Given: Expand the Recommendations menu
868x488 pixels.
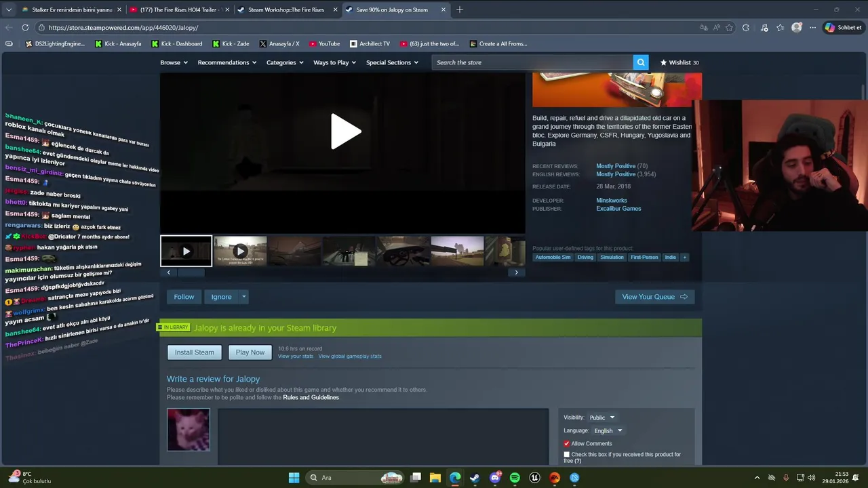Looking at the screenshot, I should coord(227,62).
